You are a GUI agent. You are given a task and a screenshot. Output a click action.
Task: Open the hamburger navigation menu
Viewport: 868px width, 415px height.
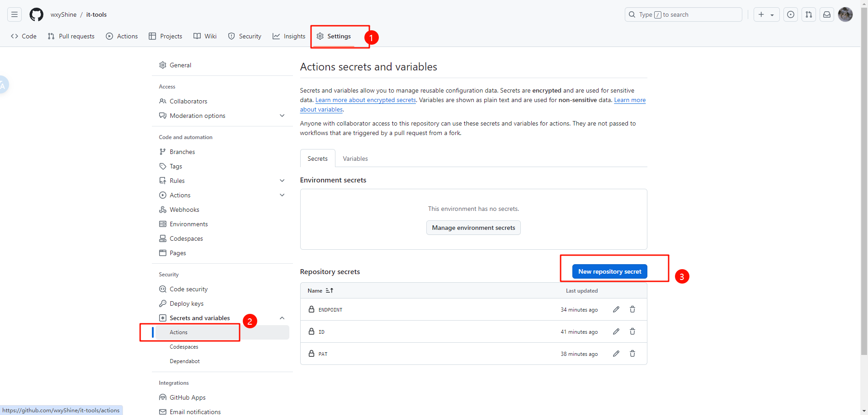pyautogui.click(x=14, y=14)
